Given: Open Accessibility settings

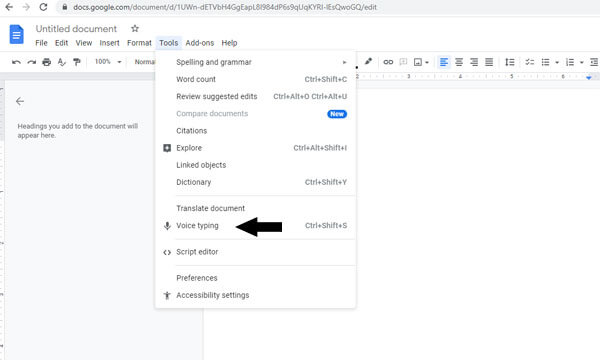Looking at the screenshot, I should [256, 295].
